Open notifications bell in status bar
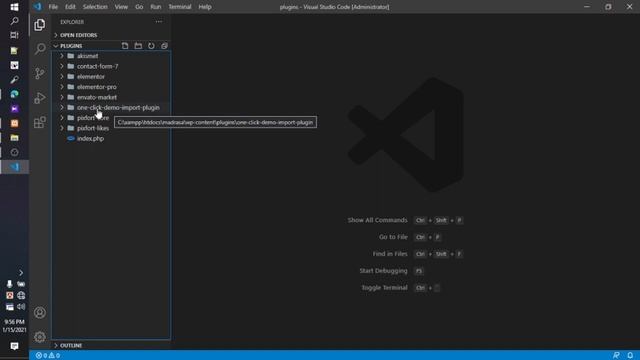This screenshot has height=360, width=640. click(x=630, y=356)
